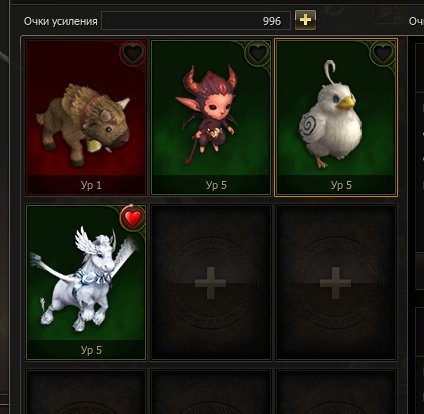Click the yellow plus button beside 996
Image resolution: width=424 pixels, height=414 pixels.
(x=305, y=20)
